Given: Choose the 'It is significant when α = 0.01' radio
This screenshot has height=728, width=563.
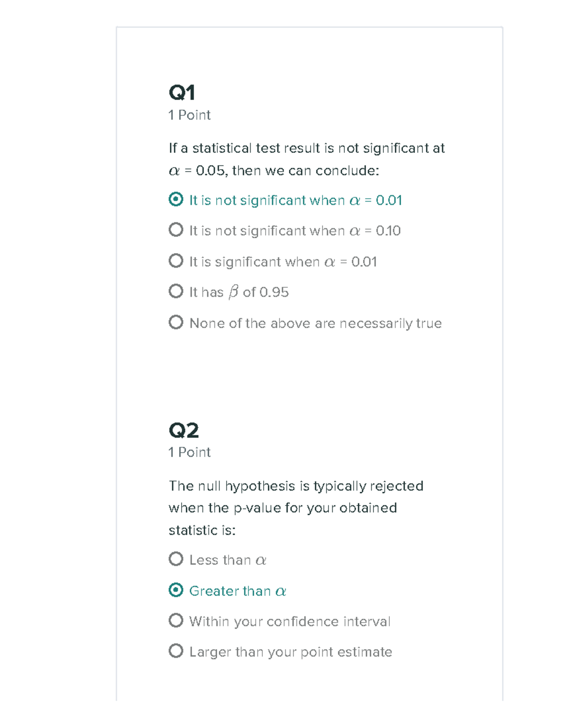Looking at the screenshot, I should tap(176, 261).
